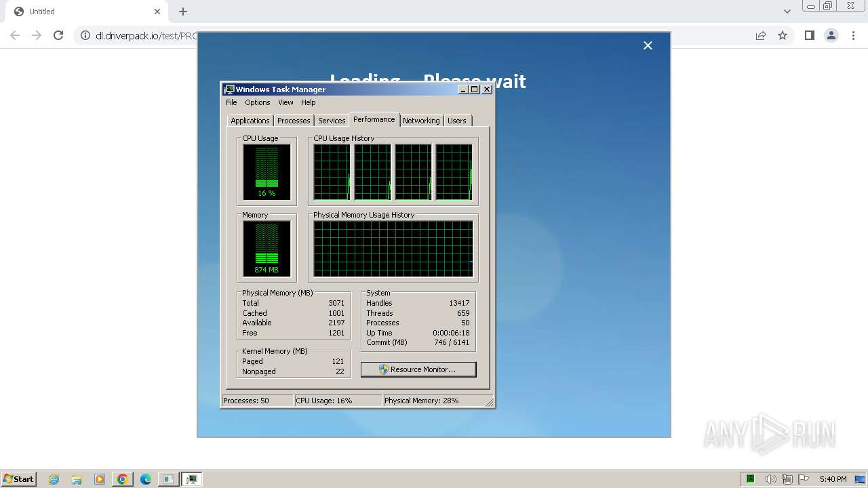Click the Task Manager taskbar button
Viewport: 868px width, 488px height.
point(192,479)
